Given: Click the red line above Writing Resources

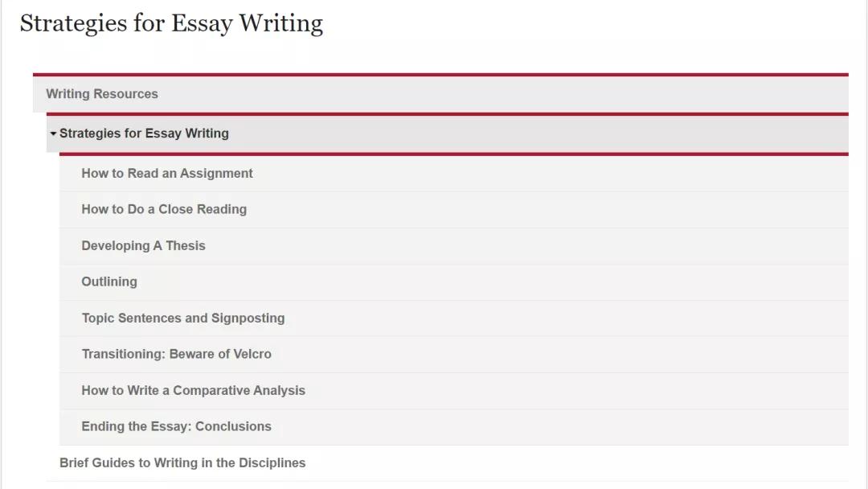Looking at the screenshot, I should [x=440, y=75].
